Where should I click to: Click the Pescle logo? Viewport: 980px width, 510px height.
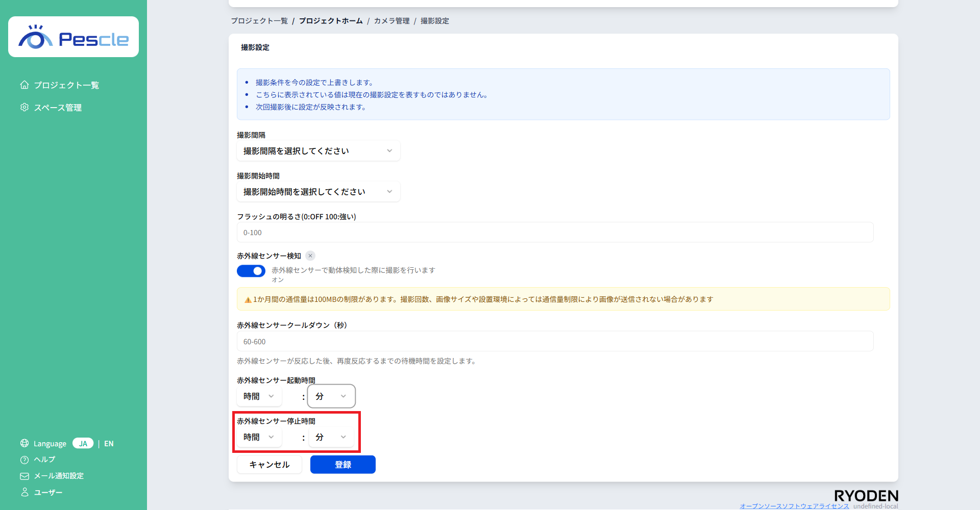click(x=73, y=36)
